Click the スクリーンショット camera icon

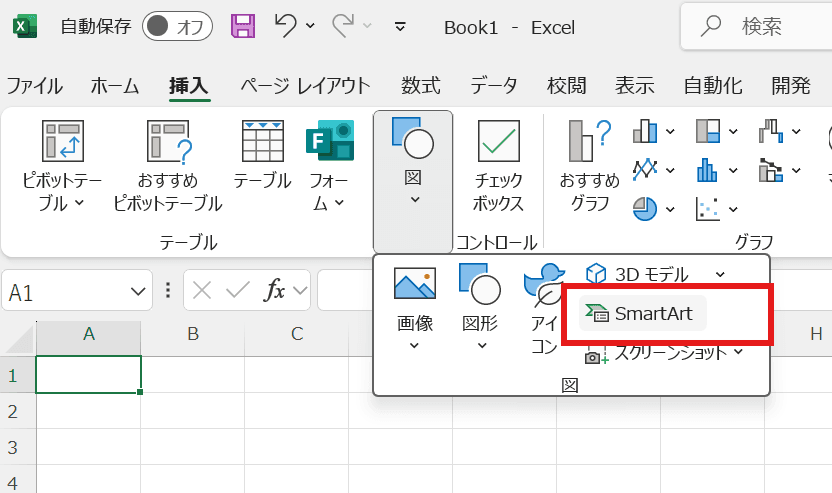(x=596, y=354)
